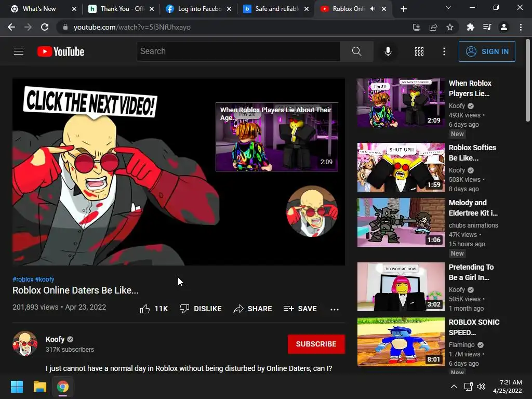Click the page vertical scrollbar
This screenshot has height=399, width=532.
[528, 80]
